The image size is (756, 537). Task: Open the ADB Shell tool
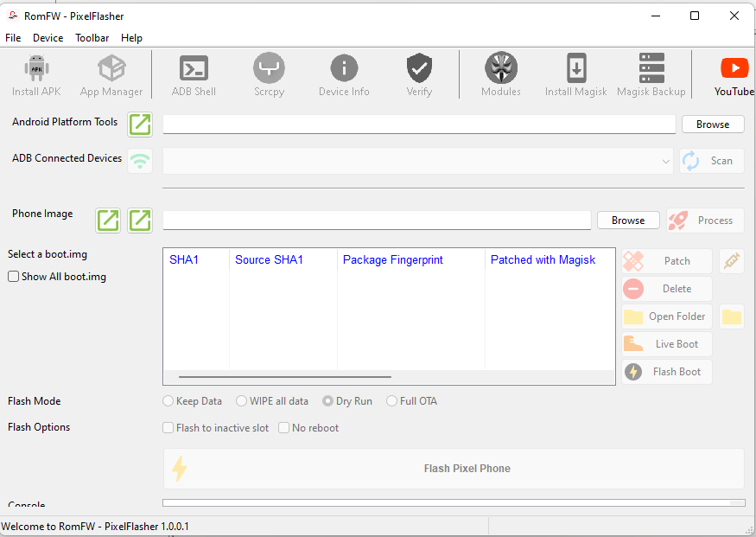193,74
